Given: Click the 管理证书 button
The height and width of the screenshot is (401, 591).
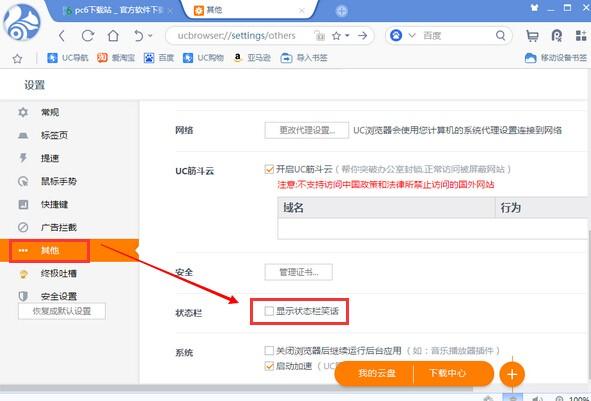Looking at the screenshot, I should [x=299, y=272].
